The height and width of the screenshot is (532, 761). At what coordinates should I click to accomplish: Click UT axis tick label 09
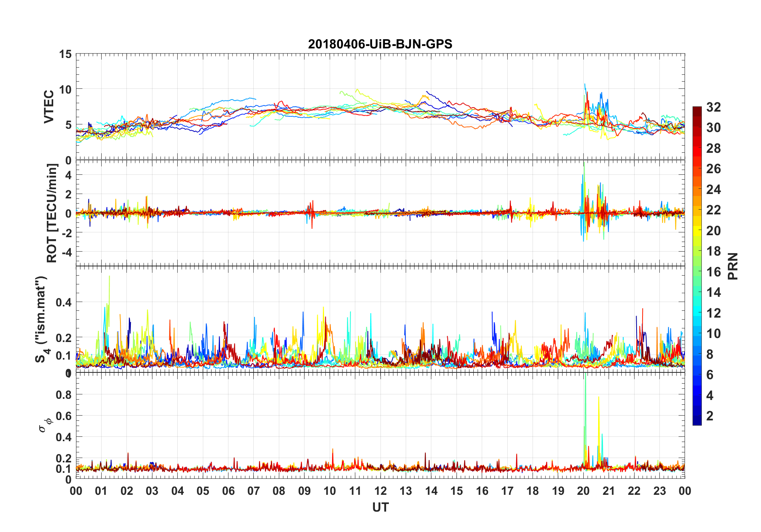[304, 491]
